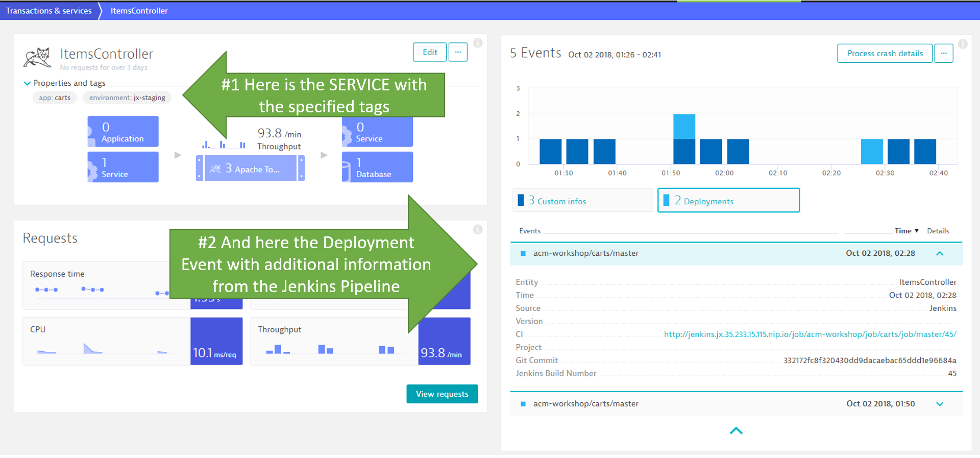Open the service panel more options menu
980x458 pixels.
pos(458,52)
